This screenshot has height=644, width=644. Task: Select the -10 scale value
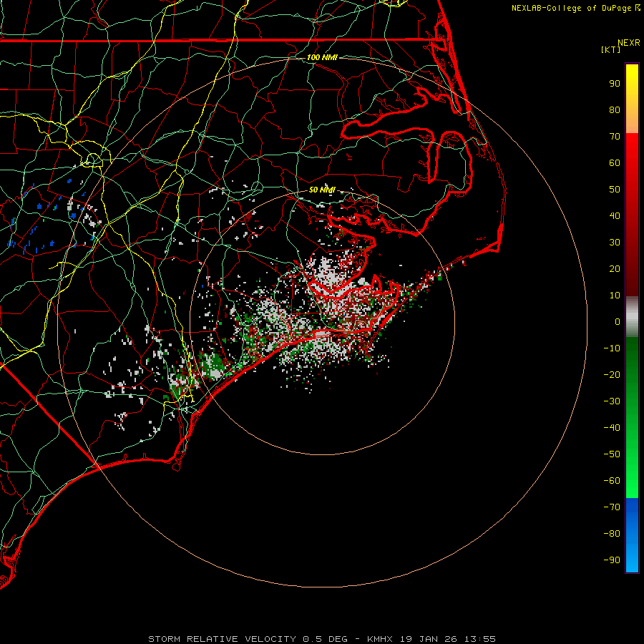[x=612, y=348]
